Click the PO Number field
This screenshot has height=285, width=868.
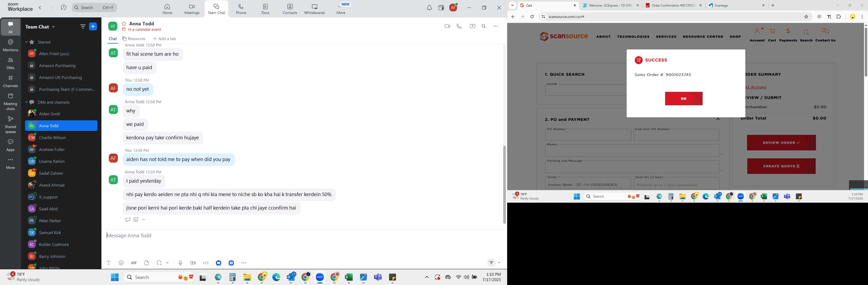(588, 135)
